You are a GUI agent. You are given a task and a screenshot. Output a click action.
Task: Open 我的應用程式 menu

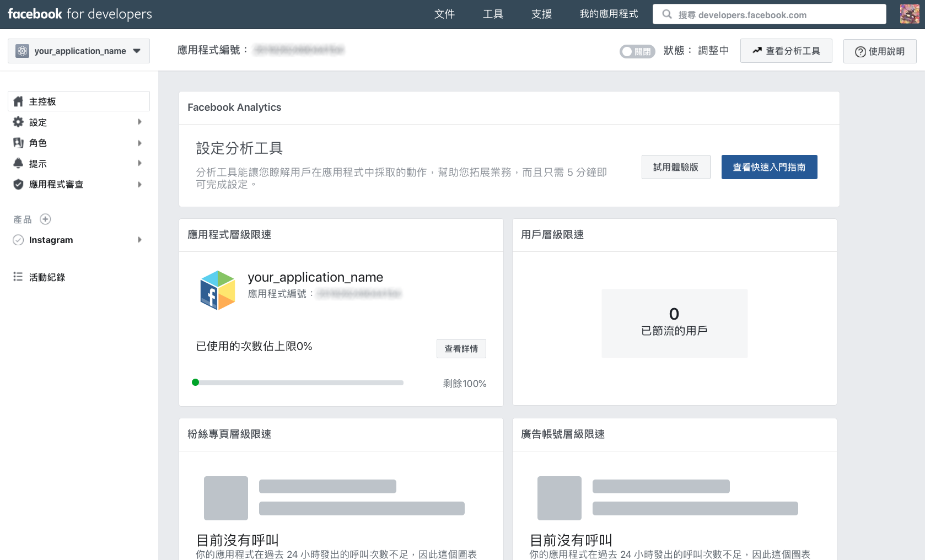click(609, 14)
